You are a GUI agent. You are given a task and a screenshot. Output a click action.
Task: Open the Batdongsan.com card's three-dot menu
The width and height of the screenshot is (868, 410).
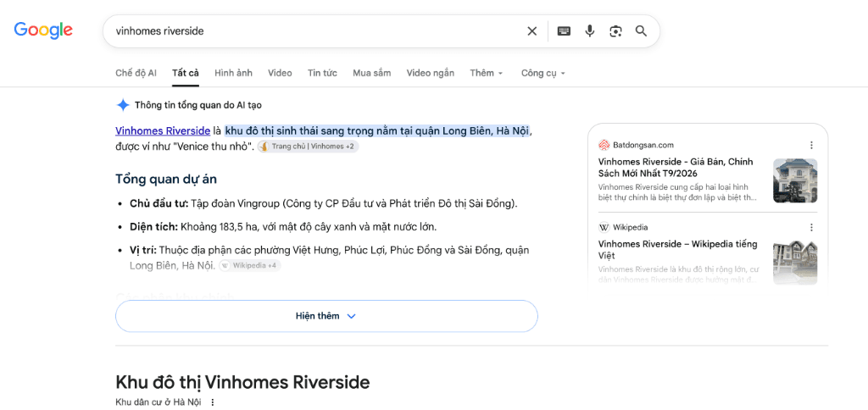click(x=811, y=145)
